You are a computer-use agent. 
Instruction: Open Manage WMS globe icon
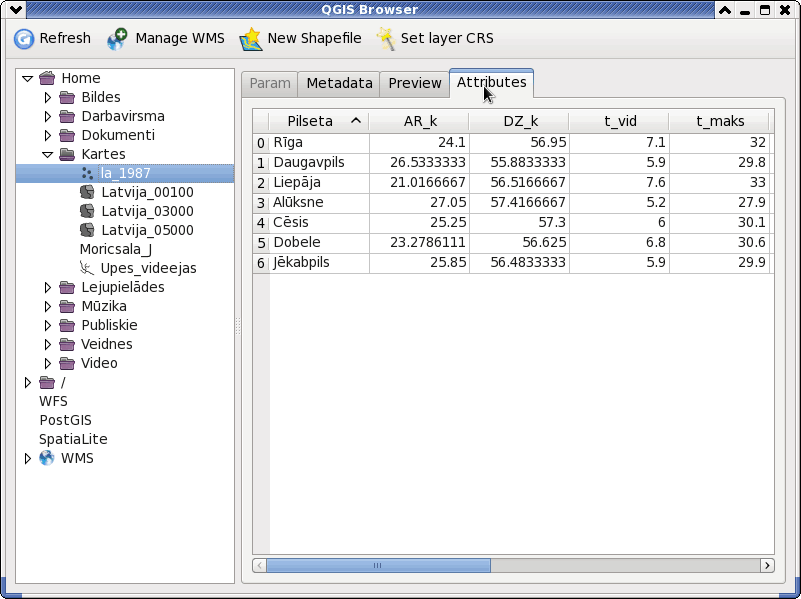pyautogui.click(x=117, y=39)
